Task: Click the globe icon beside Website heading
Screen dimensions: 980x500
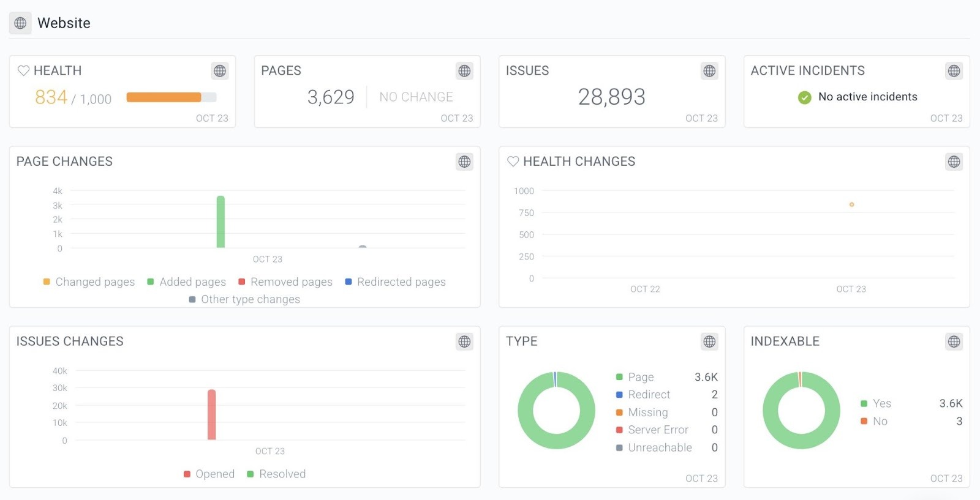Action: pos(20,23)
